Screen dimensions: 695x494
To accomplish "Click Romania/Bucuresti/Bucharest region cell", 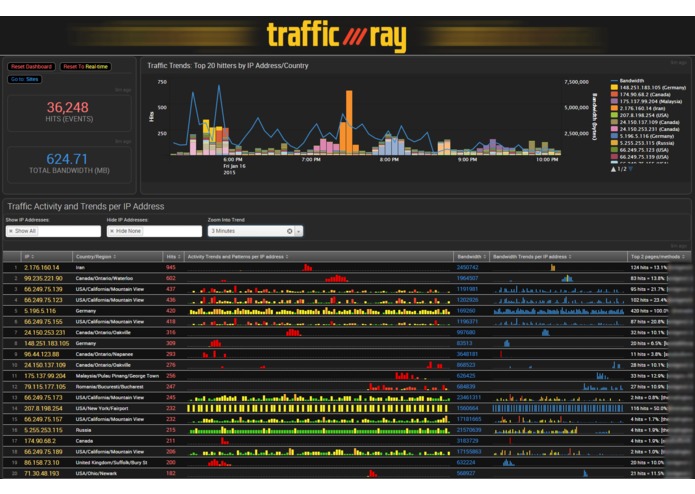I will [x=109, y=387].
